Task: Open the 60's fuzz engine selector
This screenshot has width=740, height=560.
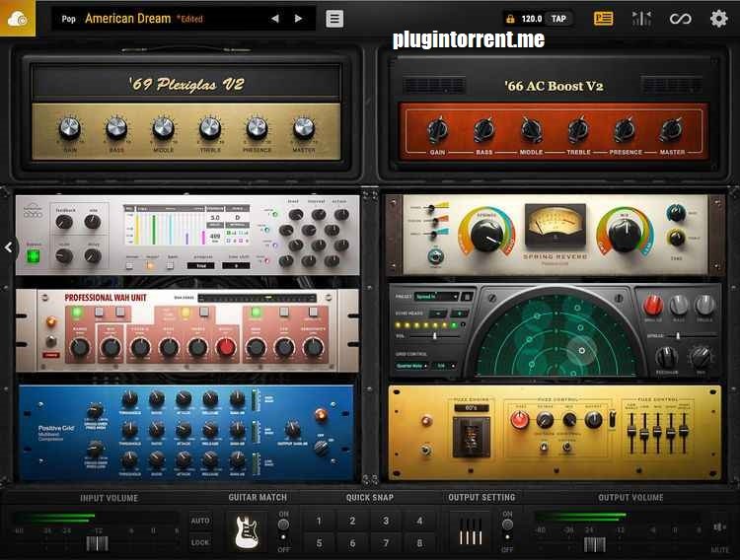Action: tap(471, 408)
